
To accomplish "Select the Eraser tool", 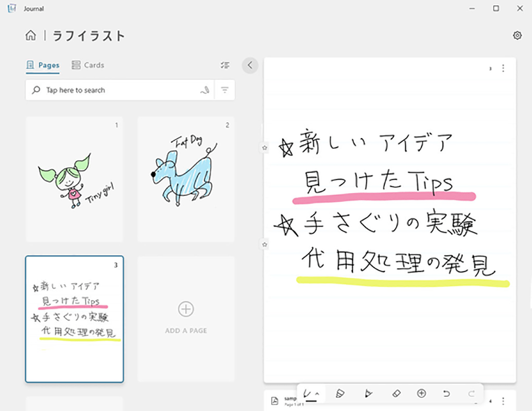I will pyautogui.click(x=396, y=394).
